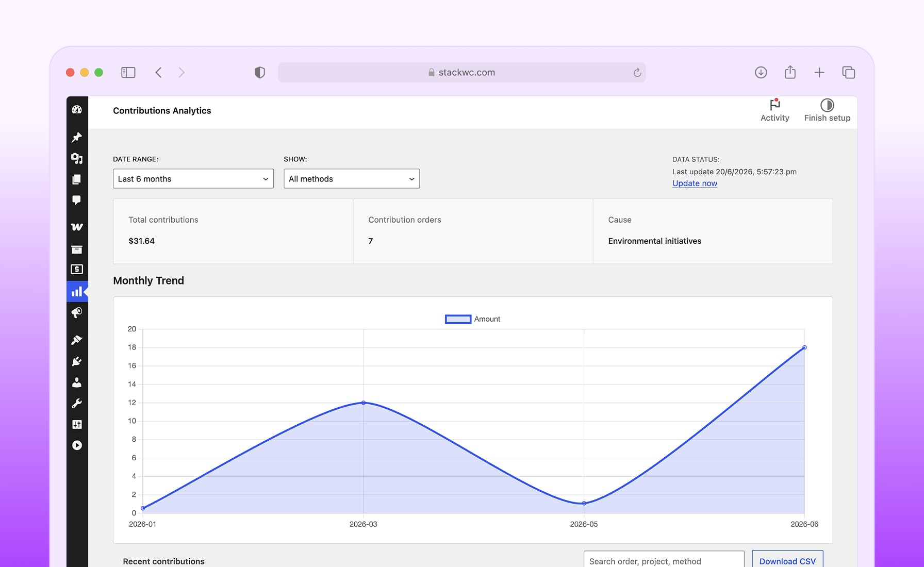Open the Plugins plug icon in sidebar
The image size is (924, 567).
77,361
